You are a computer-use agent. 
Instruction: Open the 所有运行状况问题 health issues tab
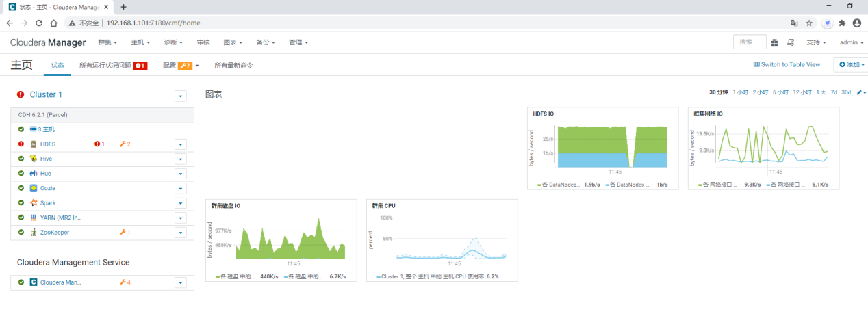pos(113,66)
